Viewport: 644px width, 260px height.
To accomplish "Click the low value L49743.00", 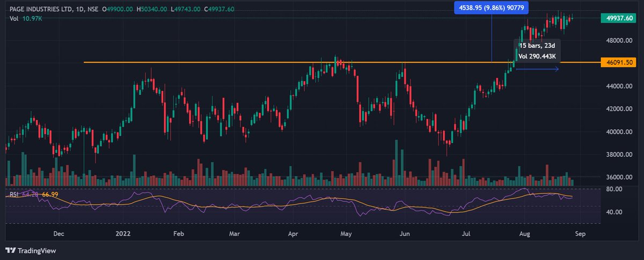I will coord(186,8).
